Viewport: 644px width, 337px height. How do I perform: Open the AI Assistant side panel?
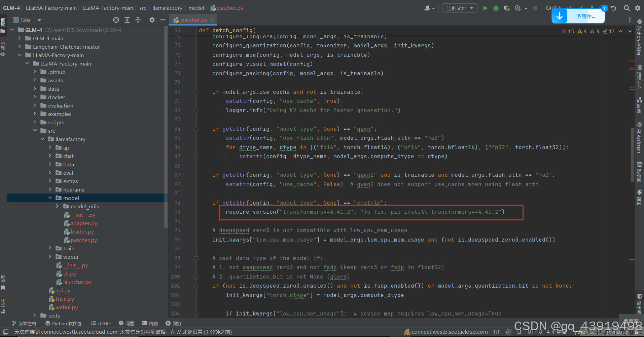click(639, 138)
